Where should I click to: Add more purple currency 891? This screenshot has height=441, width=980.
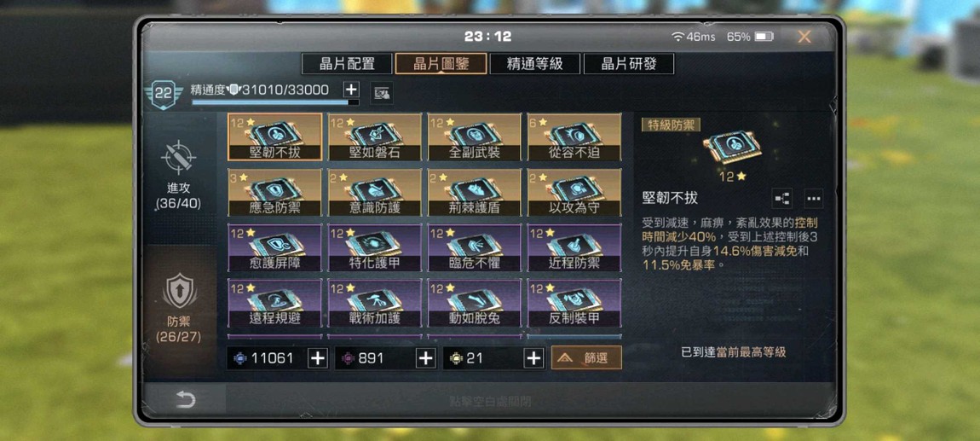(x=425, y=358)
